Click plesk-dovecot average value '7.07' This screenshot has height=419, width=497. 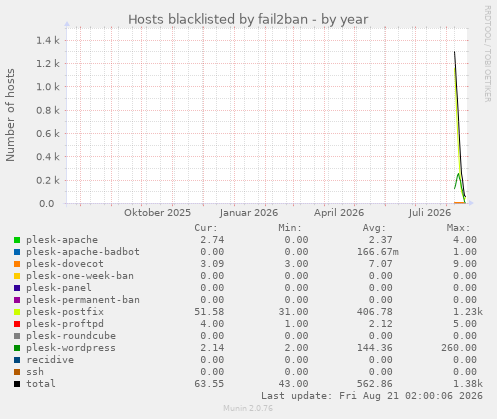click(381, 264)
